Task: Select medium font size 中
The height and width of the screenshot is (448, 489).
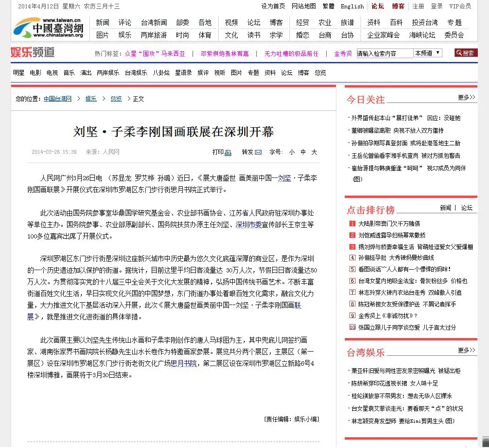Action: tap(303, 152)
